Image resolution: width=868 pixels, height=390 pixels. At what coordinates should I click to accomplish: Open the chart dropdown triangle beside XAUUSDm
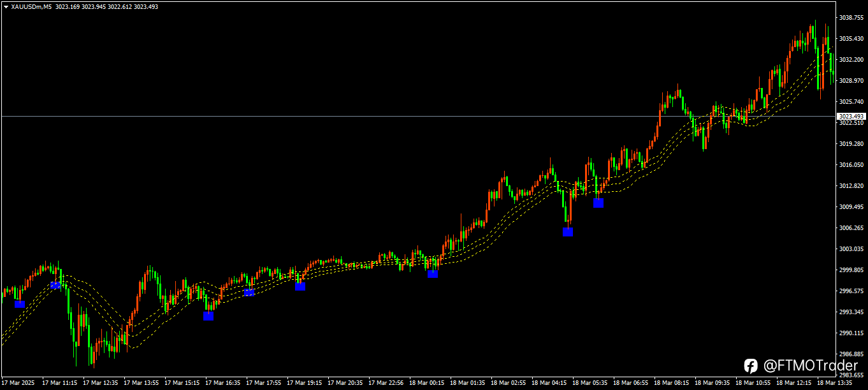6,6
